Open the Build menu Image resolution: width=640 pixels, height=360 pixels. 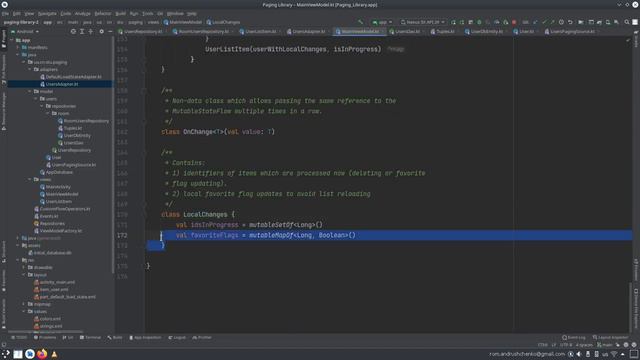tap(120, 13)
